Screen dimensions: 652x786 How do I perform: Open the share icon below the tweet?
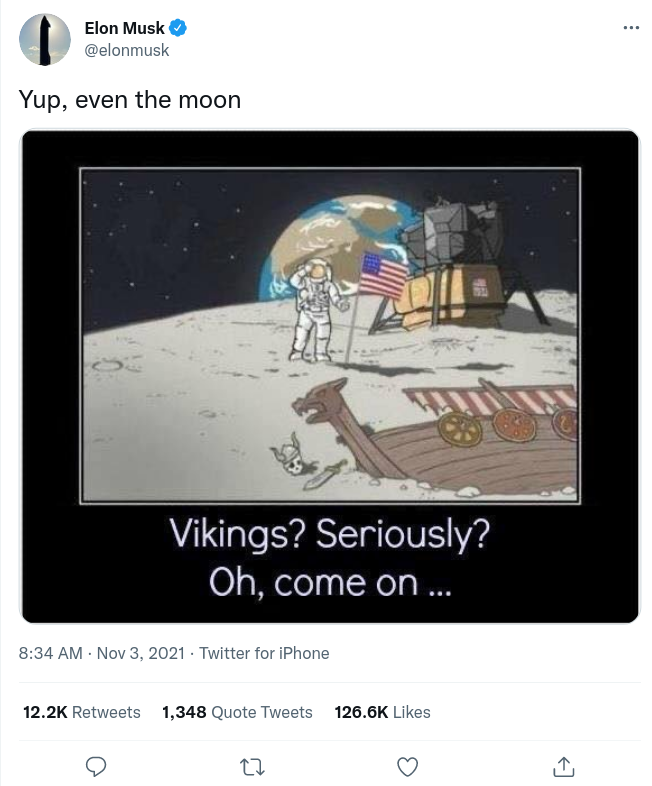pos(563,766)
